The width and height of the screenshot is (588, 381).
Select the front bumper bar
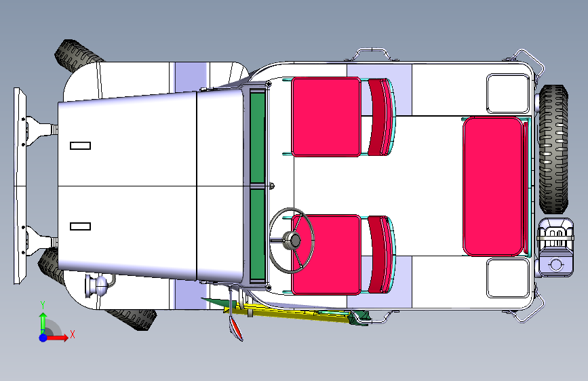[20, 186]
